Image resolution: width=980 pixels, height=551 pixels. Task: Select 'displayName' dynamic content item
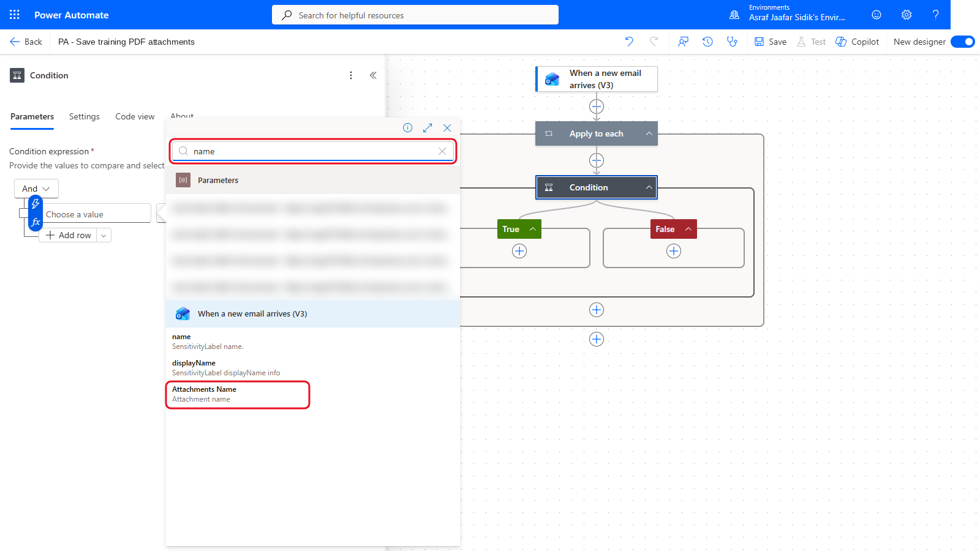(312, 367)
